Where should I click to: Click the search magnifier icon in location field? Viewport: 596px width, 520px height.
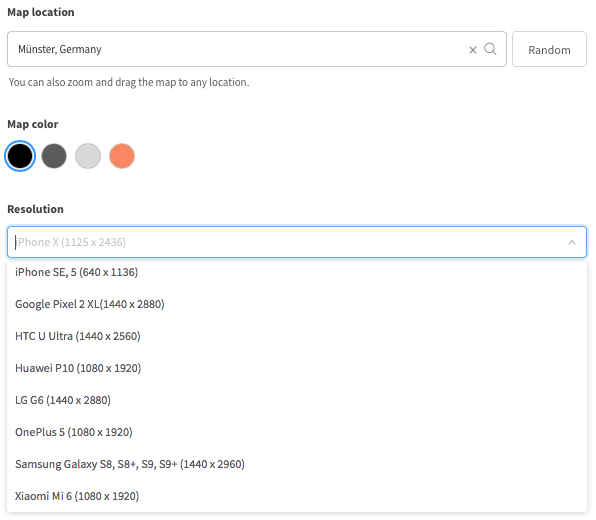click(x=490, y=49)
